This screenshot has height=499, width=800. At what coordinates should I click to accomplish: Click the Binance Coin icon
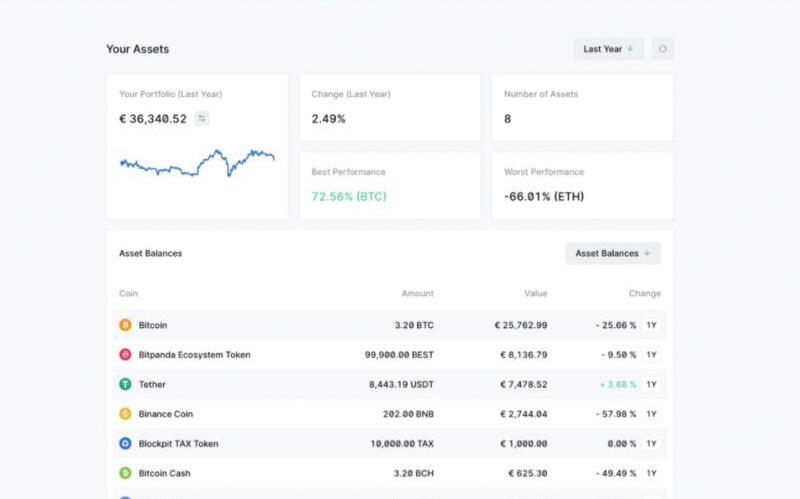(x=125, y=414)
